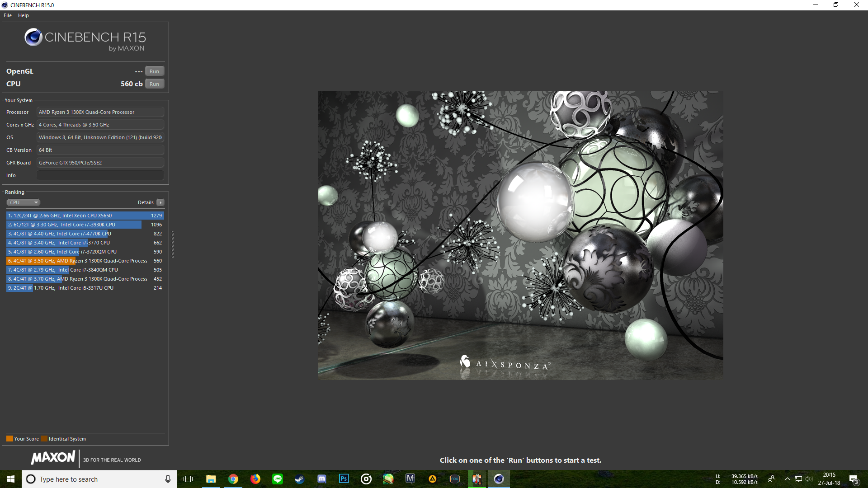Select the Core i7-3930K ranking row
This screenshot has height=488, width=868.
point(85,225)
